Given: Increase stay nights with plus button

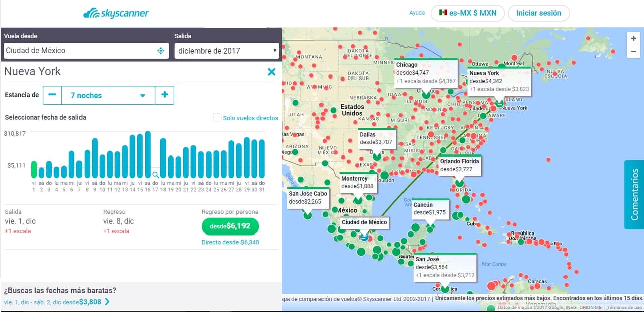Looking at the screenshot, I should [x=165, y=95].
